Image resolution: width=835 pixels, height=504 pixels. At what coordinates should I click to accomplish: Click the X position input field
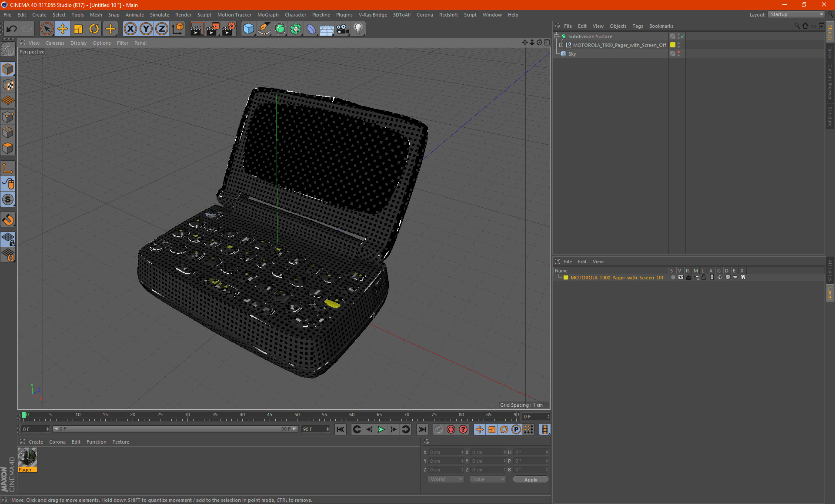pos(446,452)
